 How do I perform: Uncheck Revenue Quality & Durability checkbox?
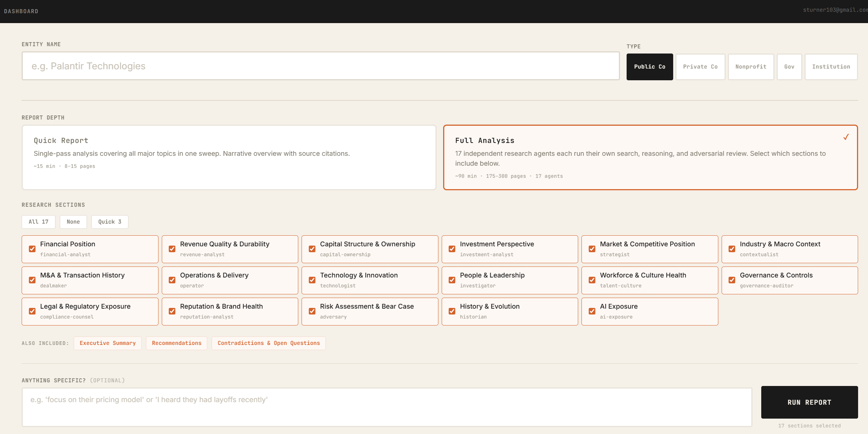point(172,249)
